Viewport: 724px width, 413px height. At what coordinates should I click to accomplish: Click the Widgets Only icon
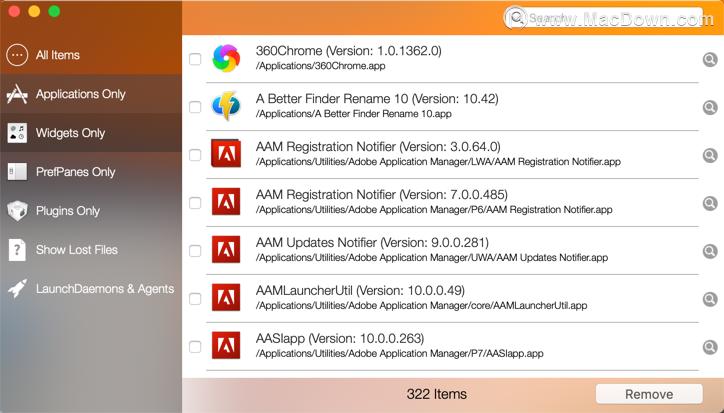pos(17,133)
